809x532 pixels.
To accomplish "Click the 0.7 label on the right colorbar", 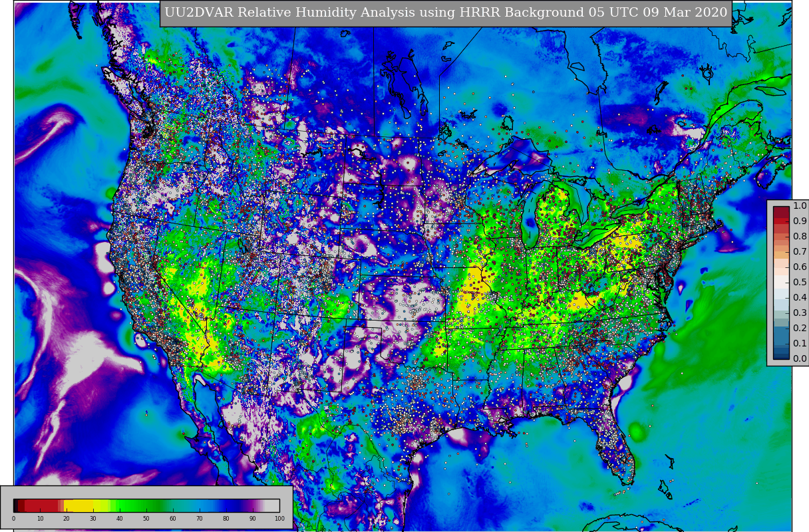I will click(x=800, y=252).
